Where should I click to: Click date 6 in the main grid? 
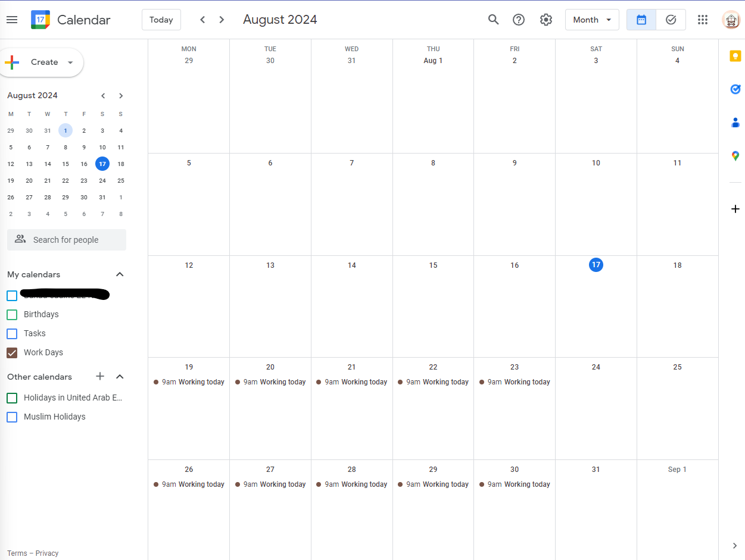tap(270, 163)
